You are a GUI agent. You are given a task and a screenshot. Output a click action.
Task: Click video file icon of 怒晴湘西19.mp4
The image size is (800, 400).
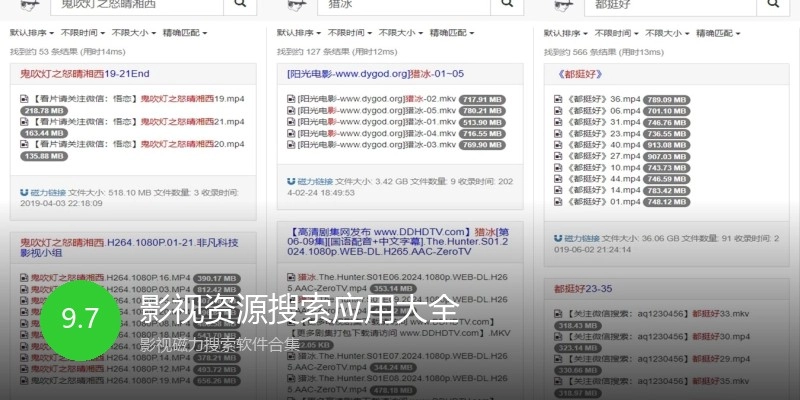[x=24, y=99]
